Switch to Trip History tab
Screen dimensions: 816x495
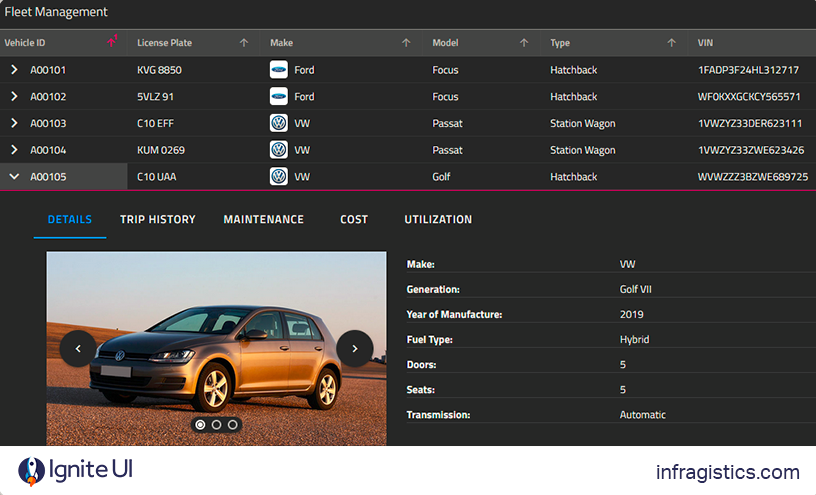click(158, 220)
